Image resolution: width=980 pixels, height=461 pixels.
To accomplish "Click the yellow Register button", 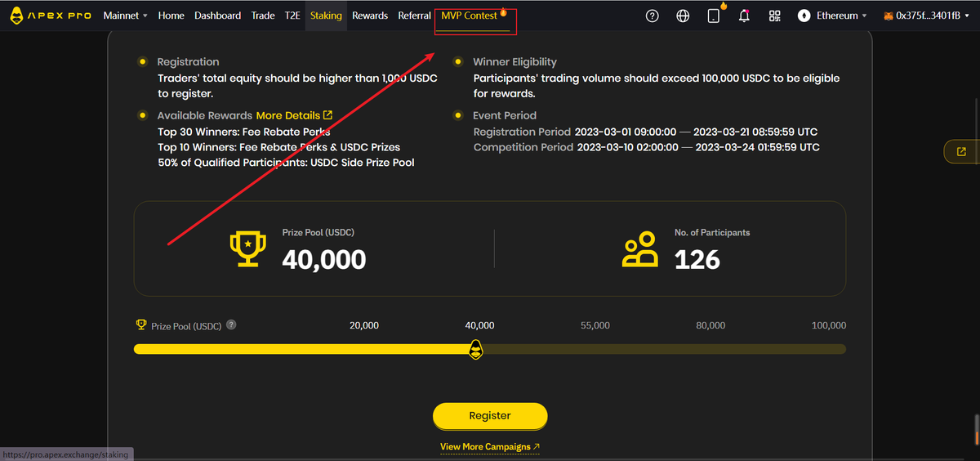I will click(x=490, y=415).
